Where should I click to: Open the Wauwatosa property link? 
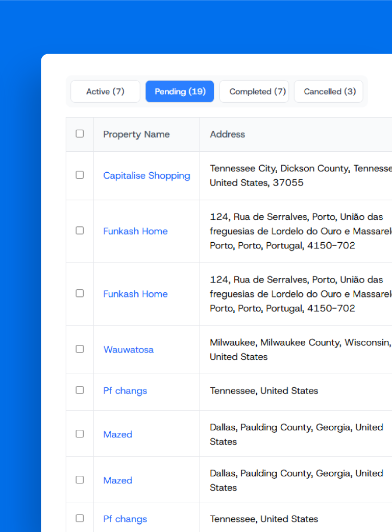[x=129, y=350]
